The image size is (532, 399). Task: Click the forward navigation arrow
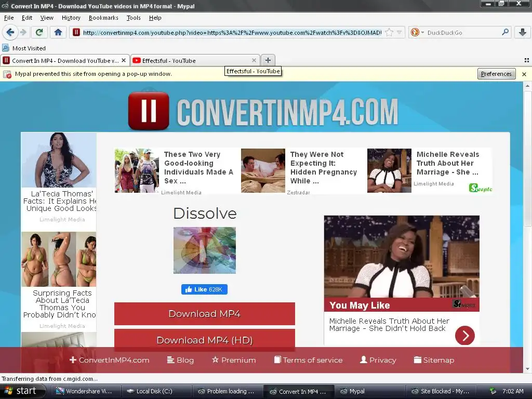[23, 32]
